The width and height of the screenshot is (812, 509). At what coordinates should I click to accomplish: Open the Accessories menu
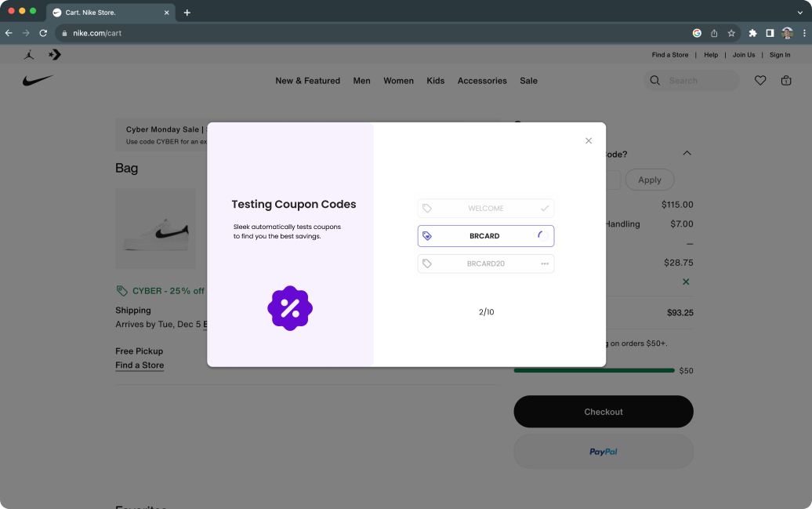click(x=481, y=80)
